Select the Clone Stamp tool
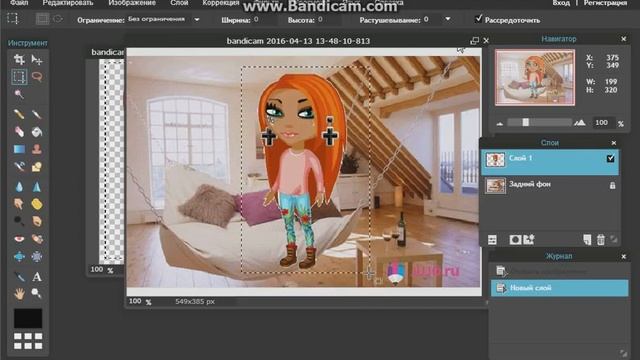Screen dimensions: 640x360 coord(37,149)
